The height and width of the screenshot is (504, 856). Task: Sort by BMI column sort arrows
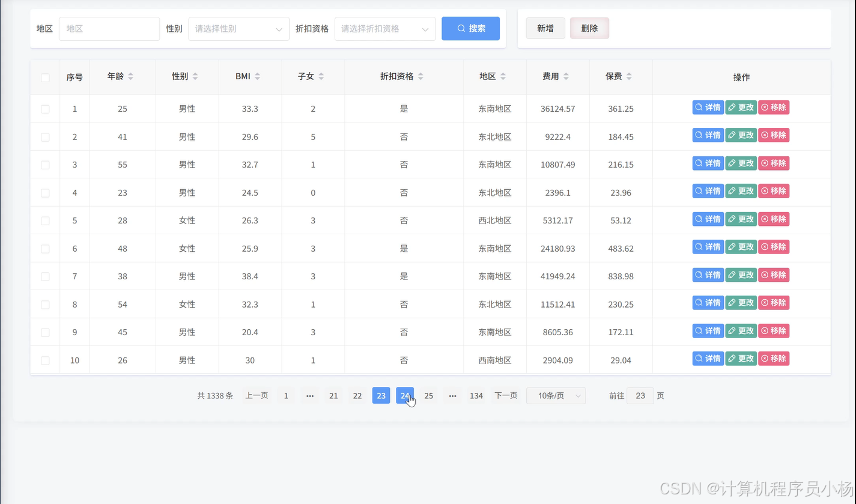[257, 76]
